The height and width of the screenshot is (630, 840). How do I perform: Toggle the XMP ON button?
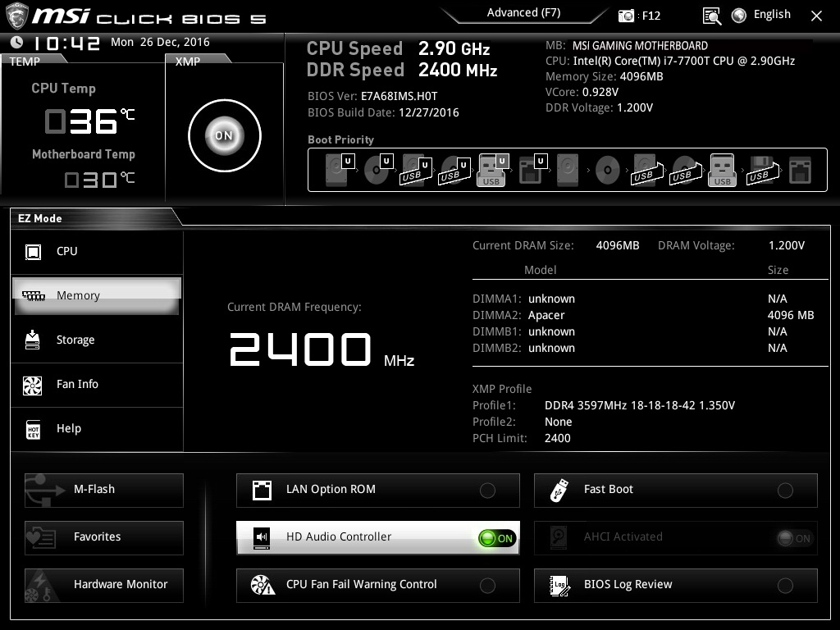point(224,136)
